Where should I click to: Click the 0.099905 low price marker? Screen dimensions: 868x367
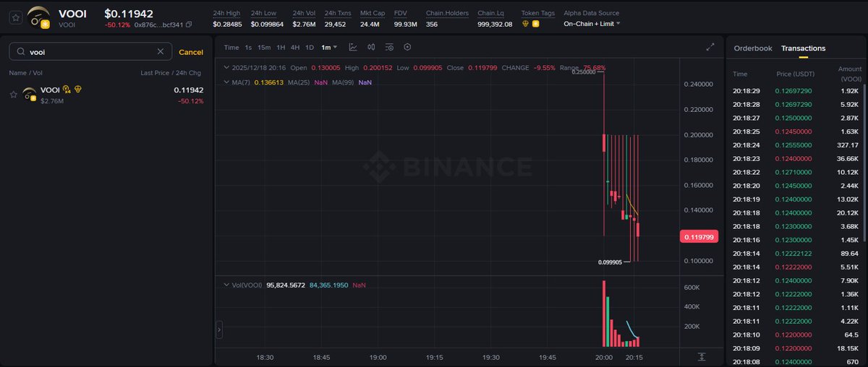click(610, 262)
